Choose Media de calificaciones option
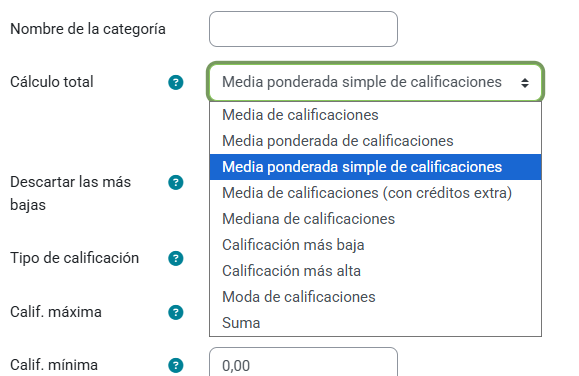The image size is (579, 376). (x=375, y=115)
